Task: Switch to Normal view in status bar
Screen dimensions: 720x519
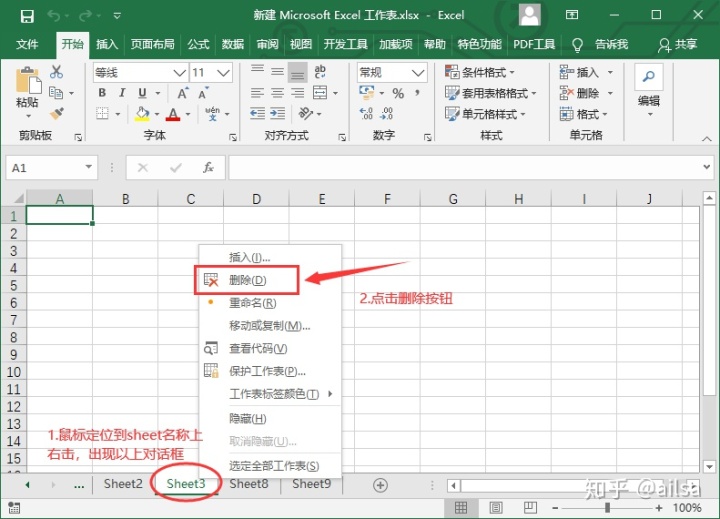Action: click(x=461, y=508)
